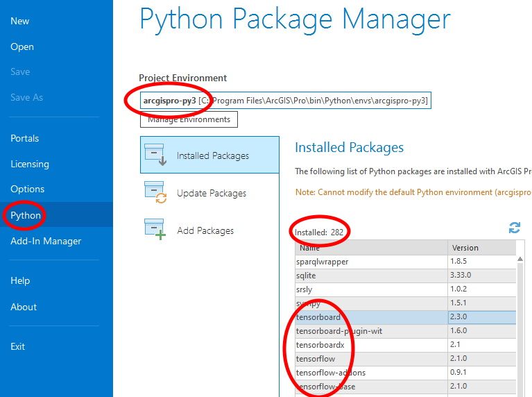
Task: Click the Project Environment path field
Action: click(x=286, y=101)
